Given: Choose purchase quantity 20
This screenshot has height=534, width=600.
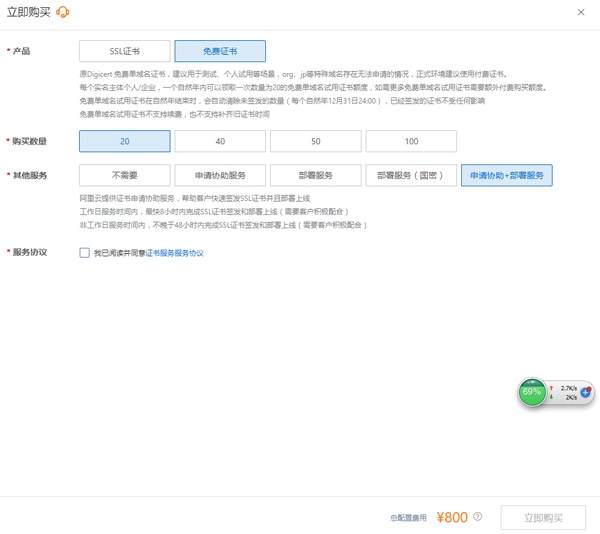Looking at the screenshot, I should [125, 142].
